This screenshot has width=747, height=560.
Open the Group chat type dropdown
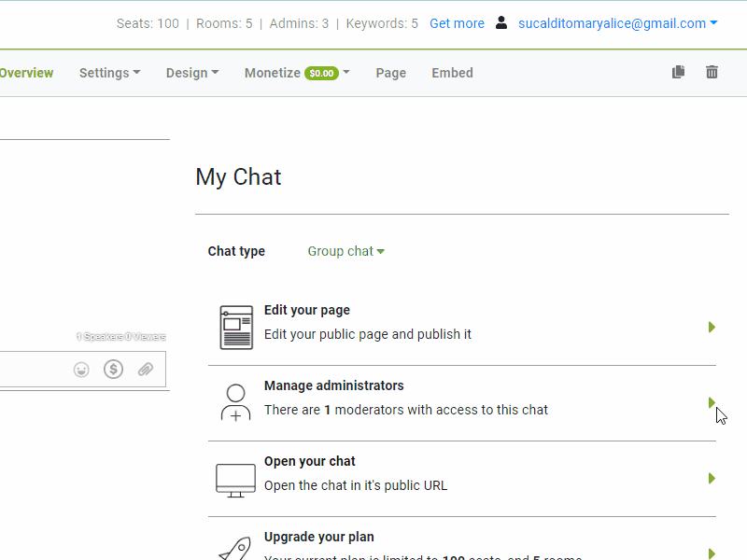tap(345, 251)
